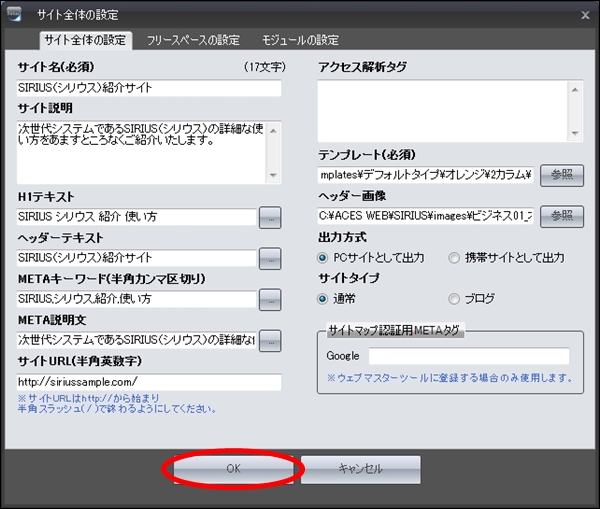Click the キャンセル button
Viewport: 600px width, 509px height.
pos(360,469)
